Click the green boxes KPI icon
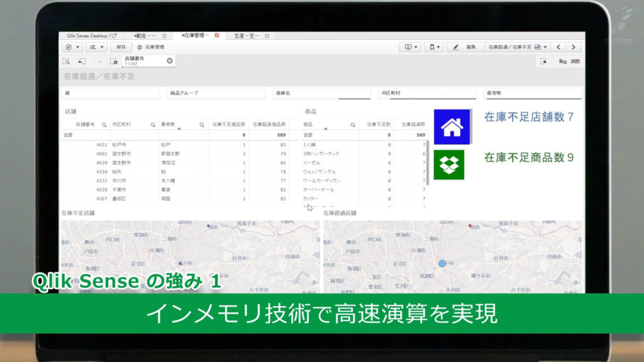The width and height of the screenshot is (644, 362). coord(449,165)
